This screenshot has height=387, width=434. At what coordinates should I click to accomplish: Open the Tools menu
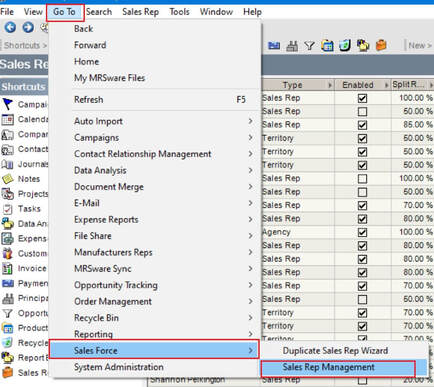(x=179, y=12)
